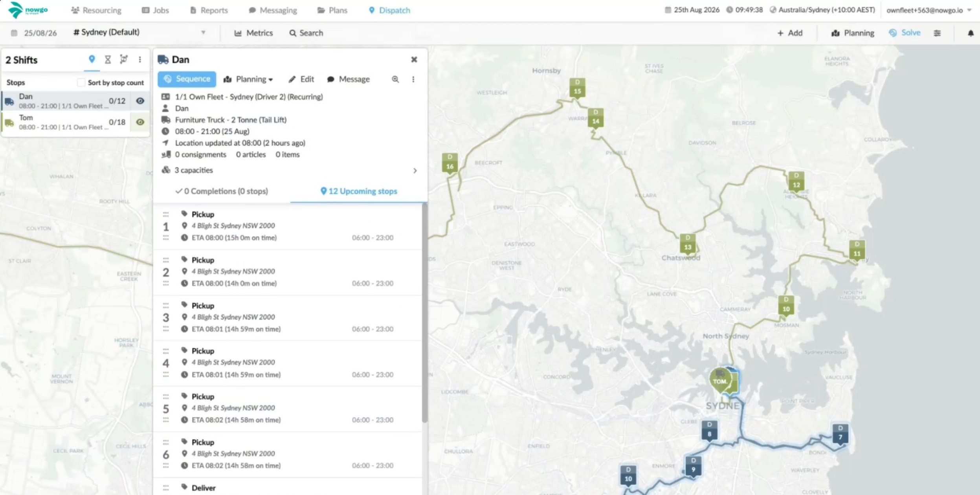Open the Resourcing menu
This screenshot has height=495, width=980.
click(96, 10)
